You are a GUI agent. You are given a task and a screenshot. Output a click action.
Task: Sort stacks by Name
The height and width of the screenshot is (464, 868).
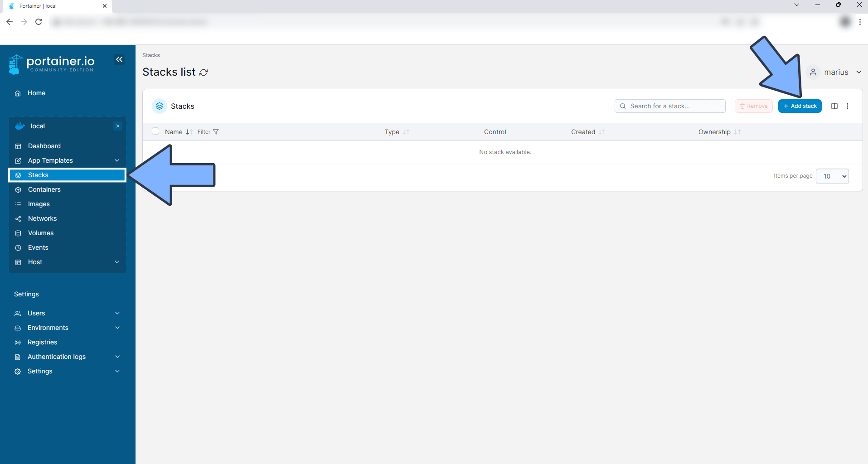[174, 132]
